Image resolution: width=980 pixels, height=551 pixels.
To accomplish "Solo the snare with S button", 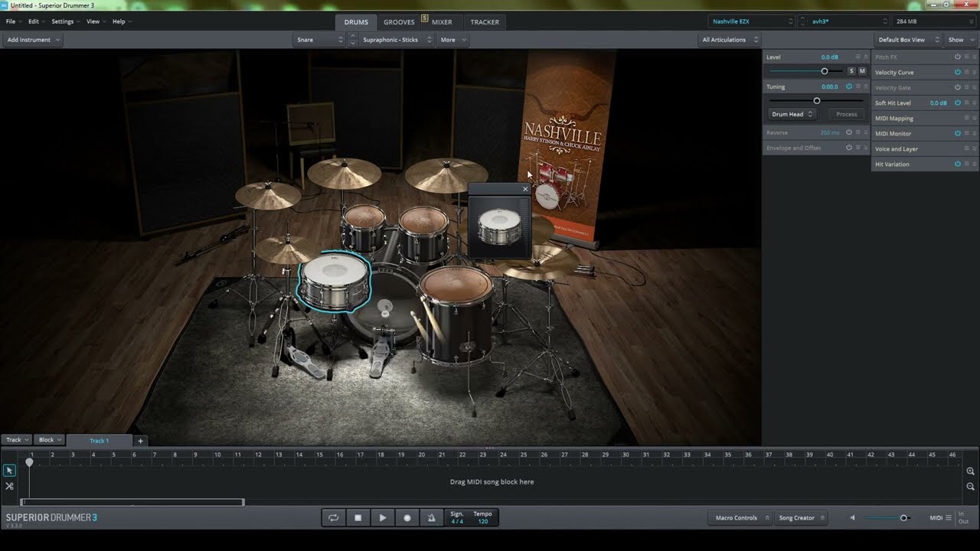I will pyautogui.click(x=851, y=71).
